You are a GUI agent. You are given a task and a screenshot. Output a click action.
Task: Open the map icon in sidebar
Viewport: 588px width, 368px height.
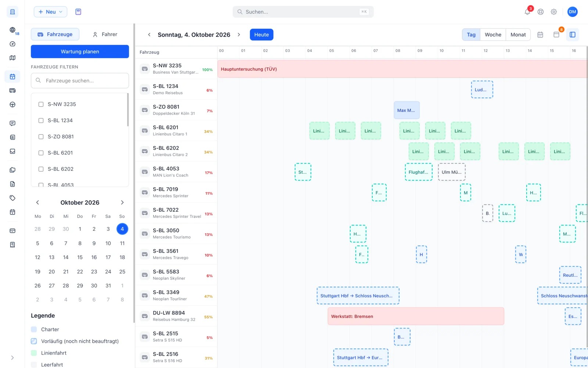pyautogui.click(x=12, y=58)
